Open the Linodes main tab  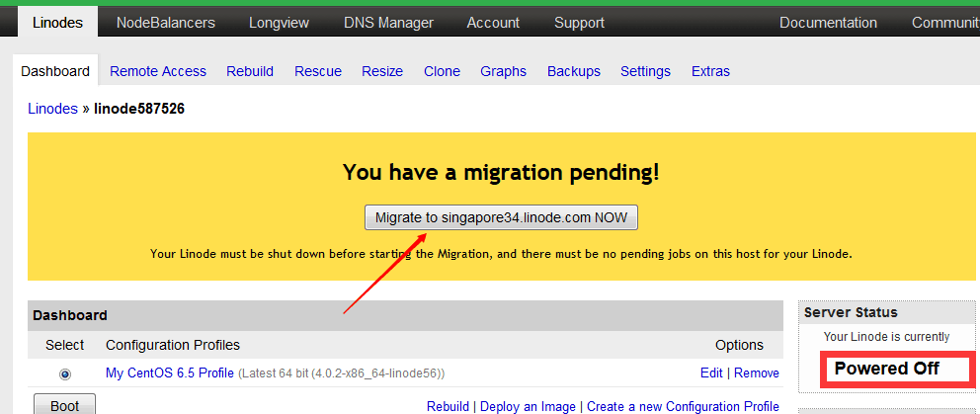(x=57, y=23)
